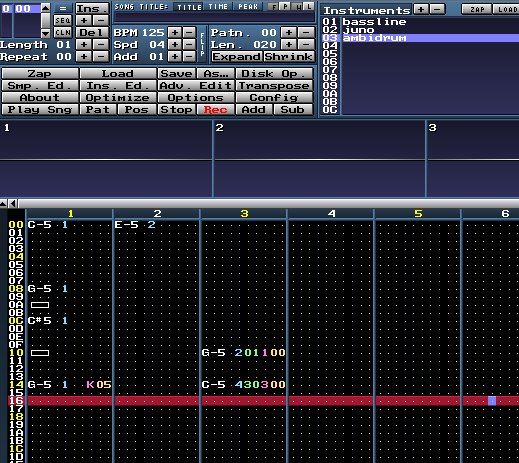Click the equals button beside order list
This screenshot has height=463, width=519.
point(63,8)
